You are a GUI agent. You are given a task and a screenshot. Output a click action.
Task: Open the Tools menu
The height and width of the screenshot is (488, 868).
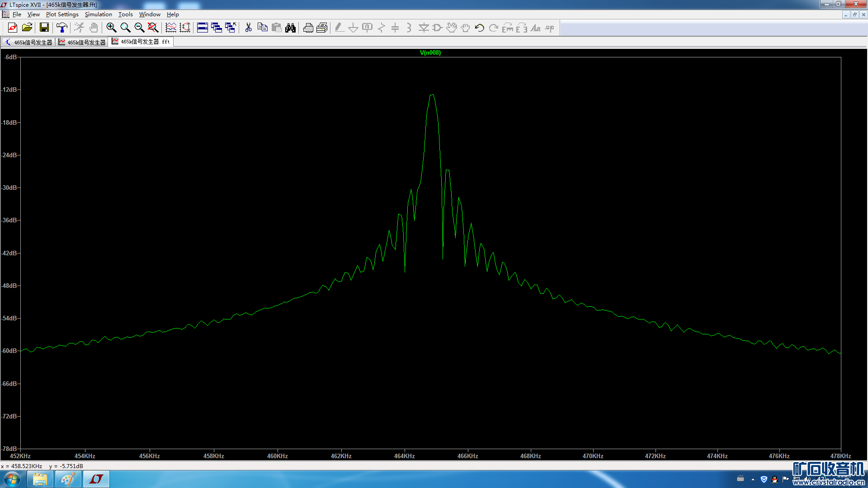[125, 14]
